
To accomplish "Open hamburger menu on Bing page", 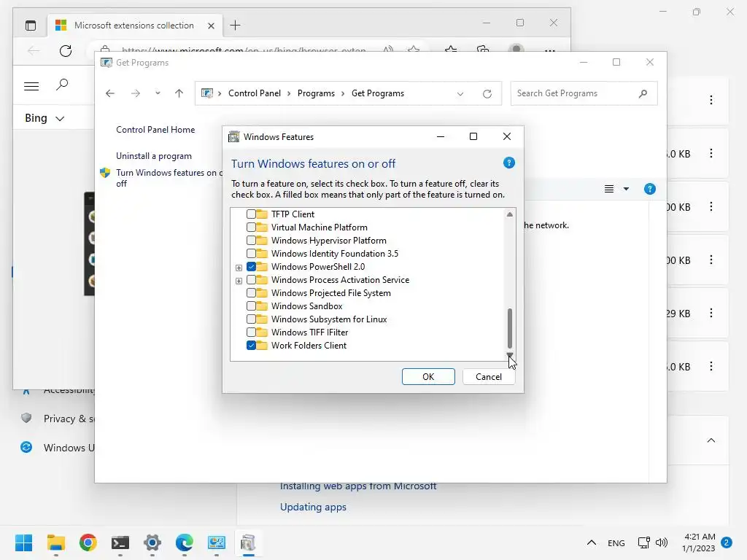I will tap(31, 86).
